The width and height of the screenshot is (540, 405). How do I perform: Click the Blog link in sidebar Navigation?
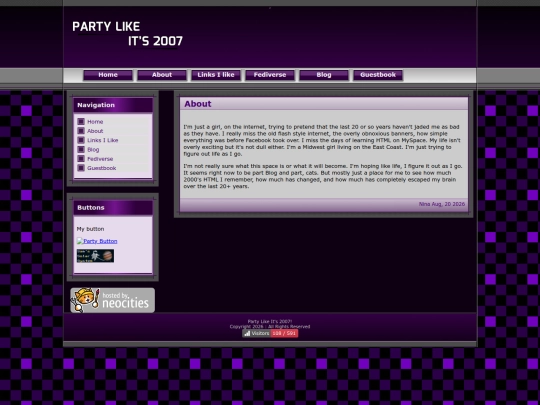click(x=93, y=149)
